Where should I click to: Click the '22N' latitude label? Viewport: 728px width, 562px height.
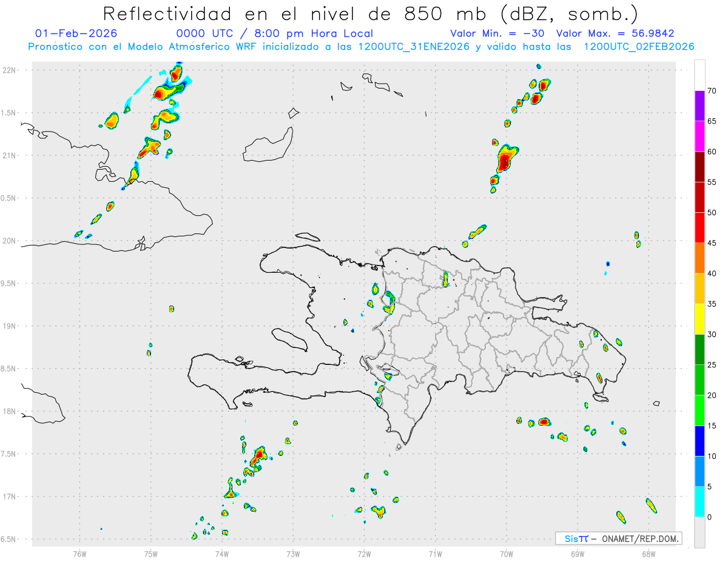pos(9,70)
